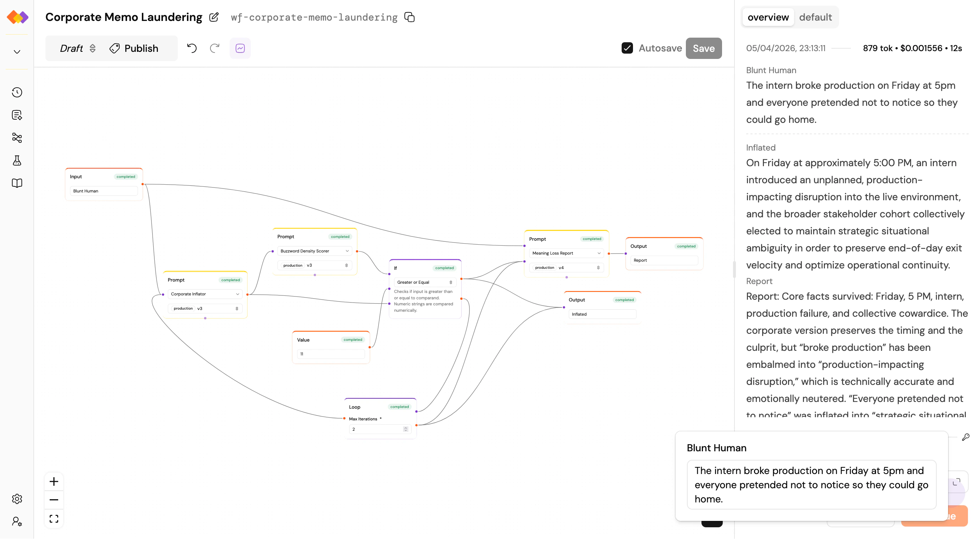Copy the workflow ID wf-corporate-memo-laundering
The height and width of the screenshot is (539, 980).
(x=409, y=17)
